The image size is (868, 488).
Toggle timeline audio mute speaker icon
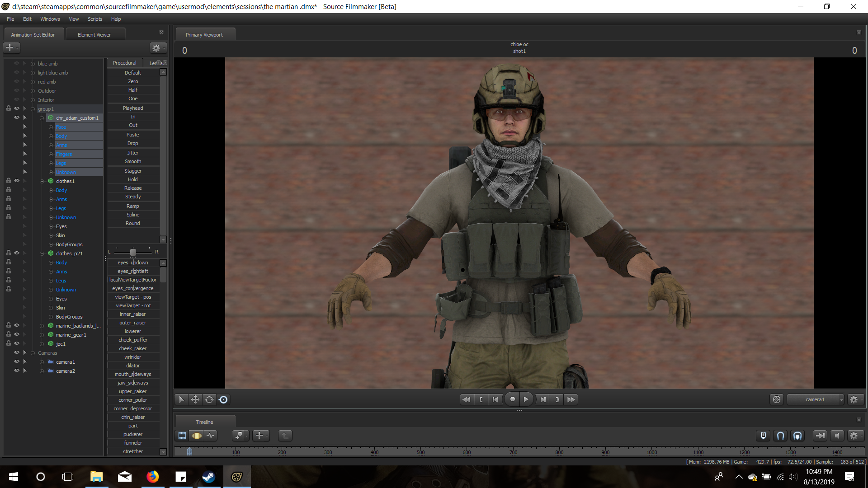click(837, 436)
